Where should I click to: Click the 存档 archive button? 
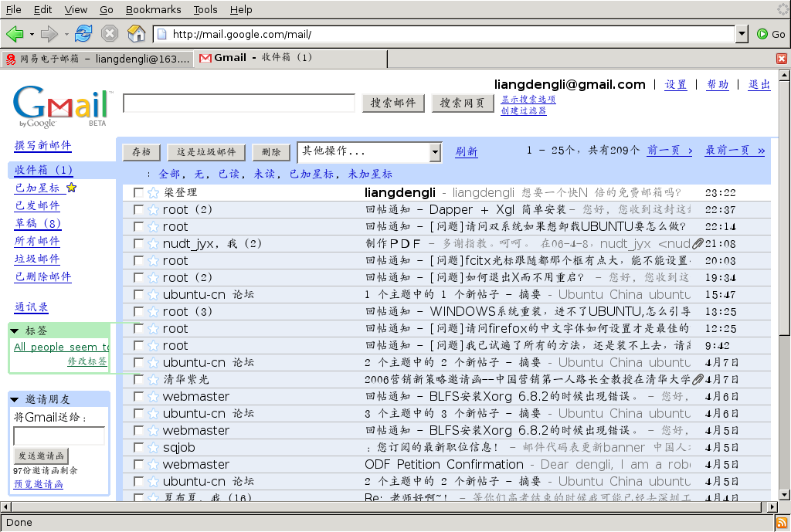[141, 152]
